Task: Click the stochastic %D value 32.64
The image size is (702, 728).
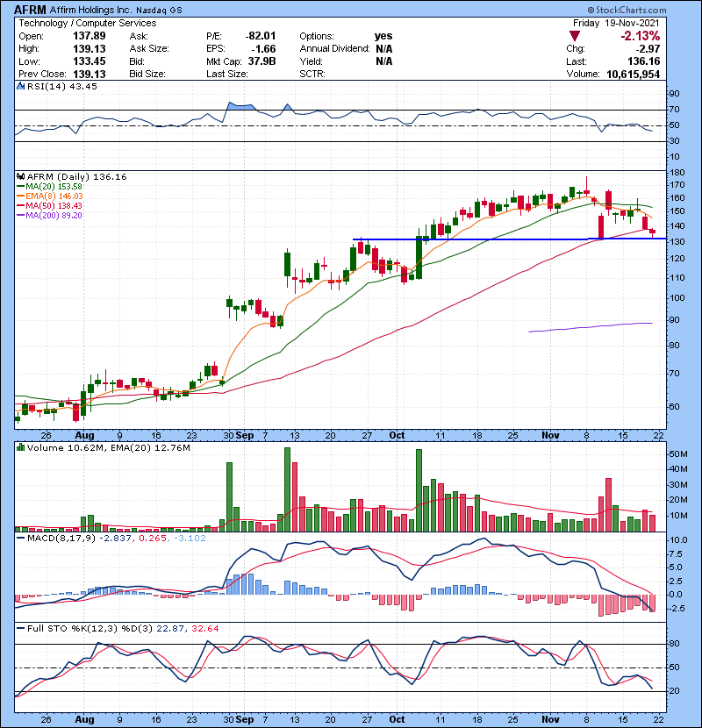Action: coord(204,628)
